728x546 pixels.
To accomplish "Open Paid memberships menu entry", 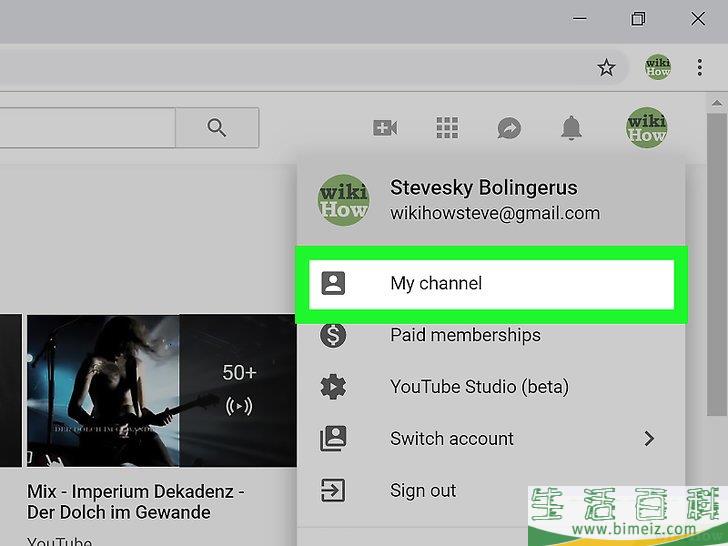I will coord(491,335).
